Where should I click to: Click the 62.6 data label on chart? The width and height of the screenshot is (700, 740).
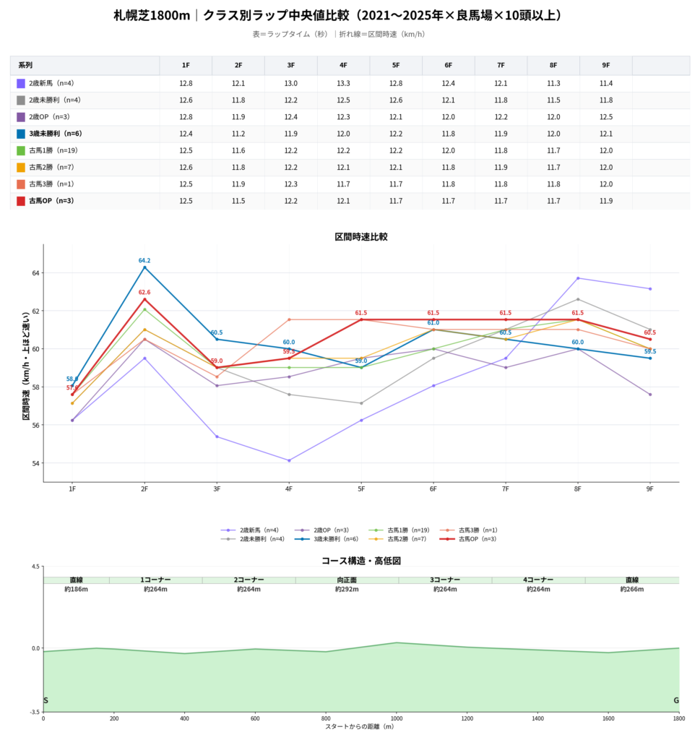tap(144, 293)
